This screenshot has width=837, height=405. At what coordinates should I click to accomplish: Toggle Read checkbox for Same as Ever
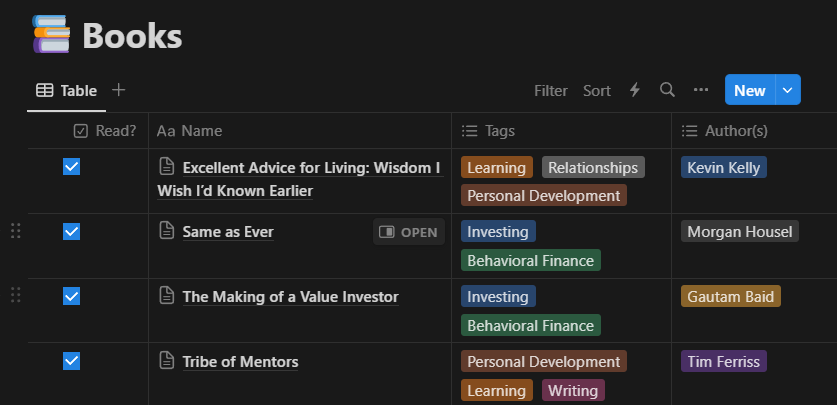(71, 231)
